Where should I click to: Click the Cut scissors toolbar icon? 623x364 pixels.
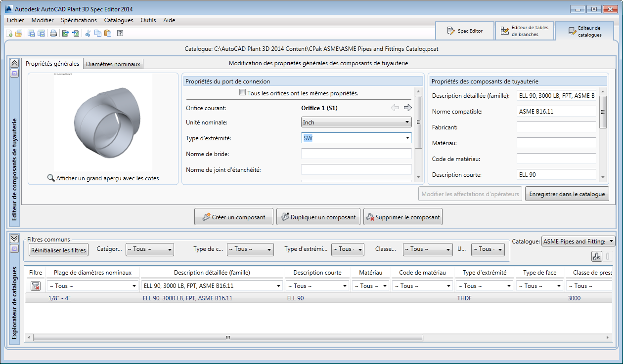88,33
